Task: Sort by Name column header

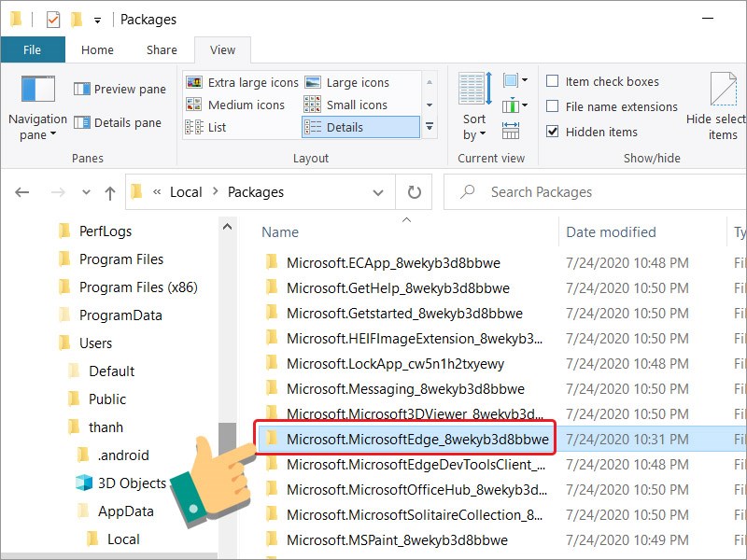Action: coord(279,231)
